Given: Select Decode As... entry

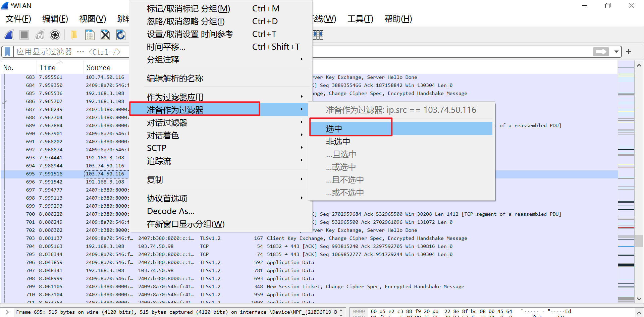Looking at the screenshot, I should tap(221, 211).
